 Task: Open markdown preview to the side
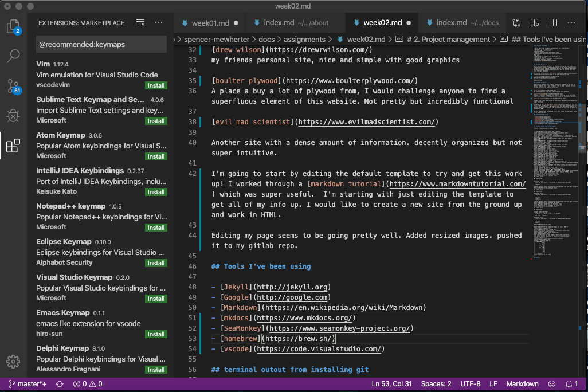[x=535, y=23]
